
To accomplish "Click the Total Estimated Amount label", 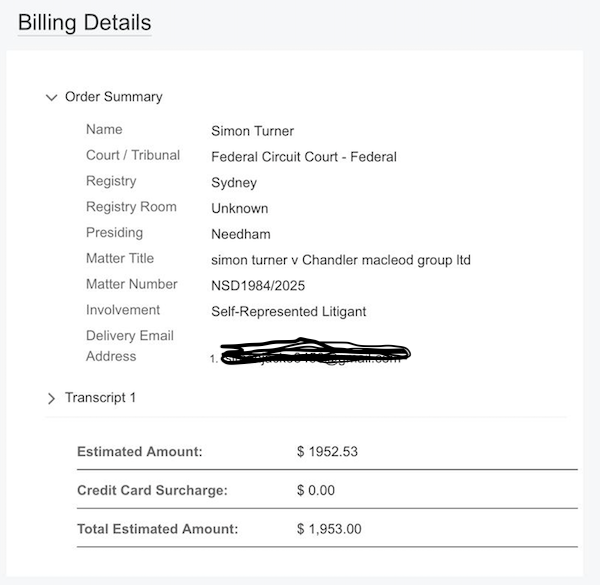I will pos(157,529).
